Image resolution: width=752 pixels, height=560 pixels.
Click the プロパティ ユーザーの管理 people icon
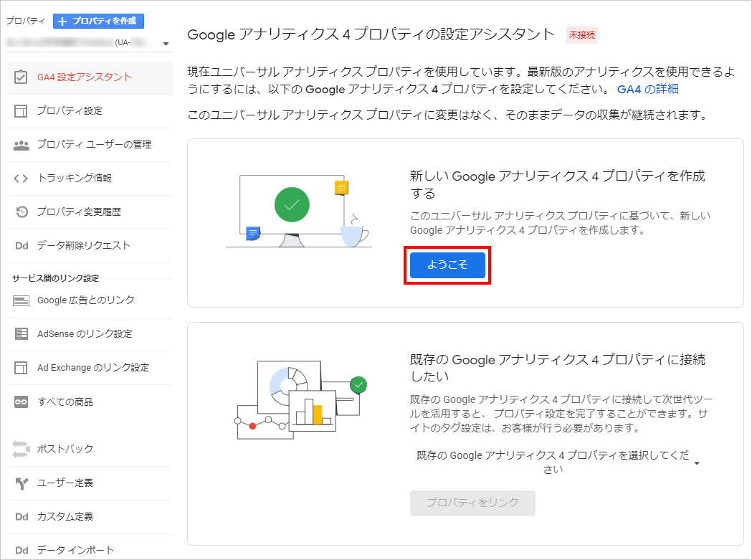click(x=21, y=145)
